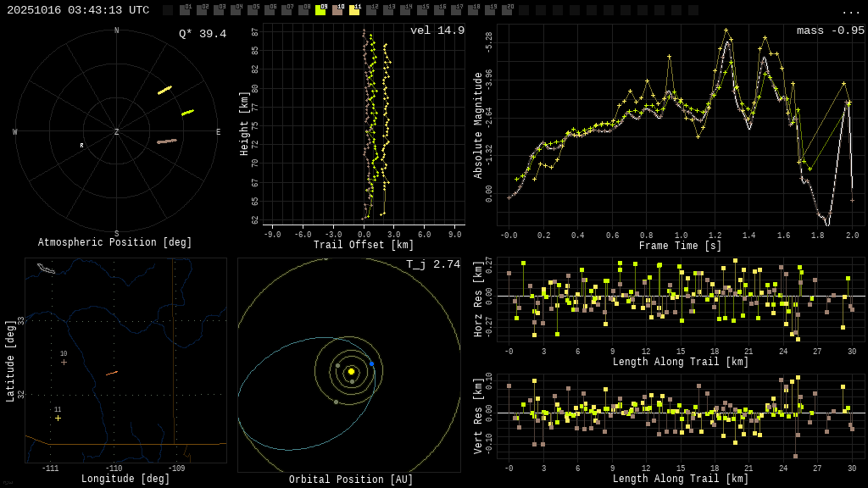Toggle station 10 tan indicator box
The image size is (868, 488).
coord(337,10)
